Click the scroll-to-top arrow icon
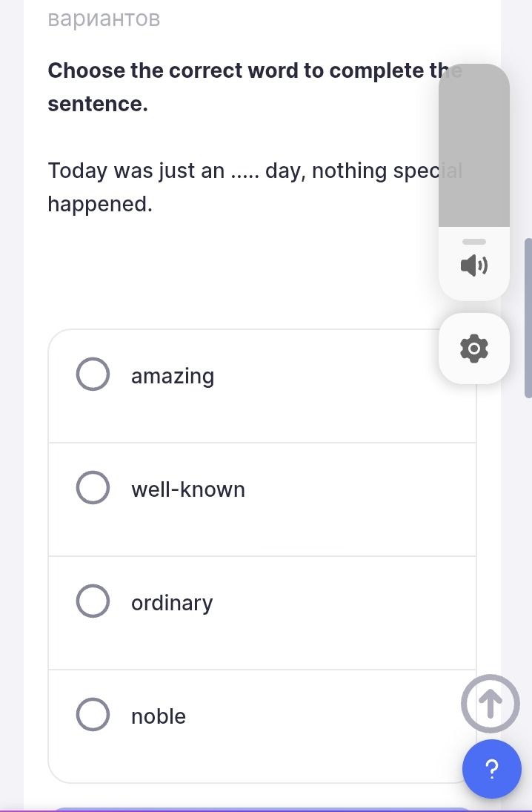The height and width of the screenshot is (812, 532). coord(490,703)
